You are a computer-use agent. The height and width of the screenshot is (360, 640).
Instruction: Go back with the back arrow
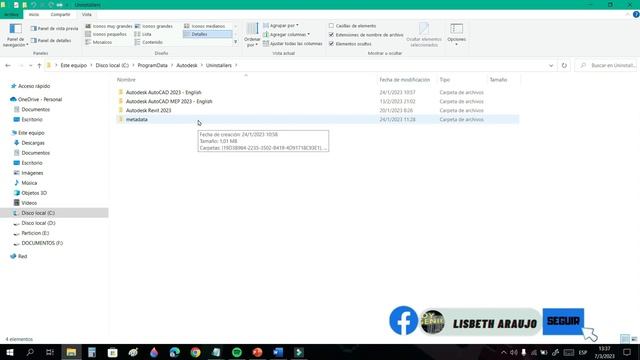8,65
